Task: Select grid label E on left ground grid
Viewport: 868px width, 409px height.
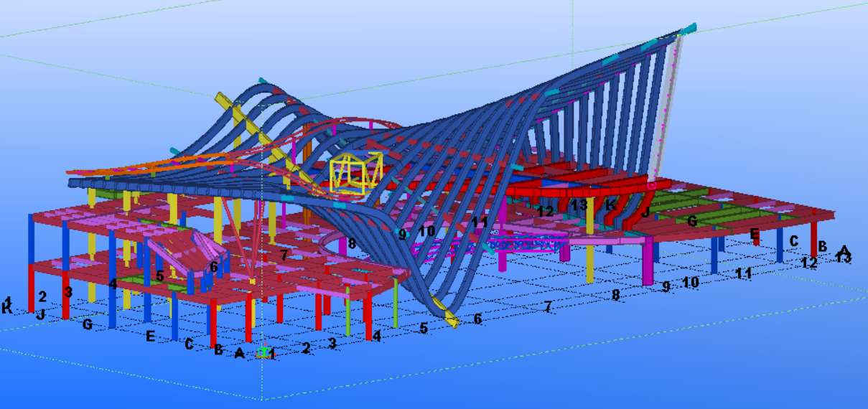Action: coord(150,335)
